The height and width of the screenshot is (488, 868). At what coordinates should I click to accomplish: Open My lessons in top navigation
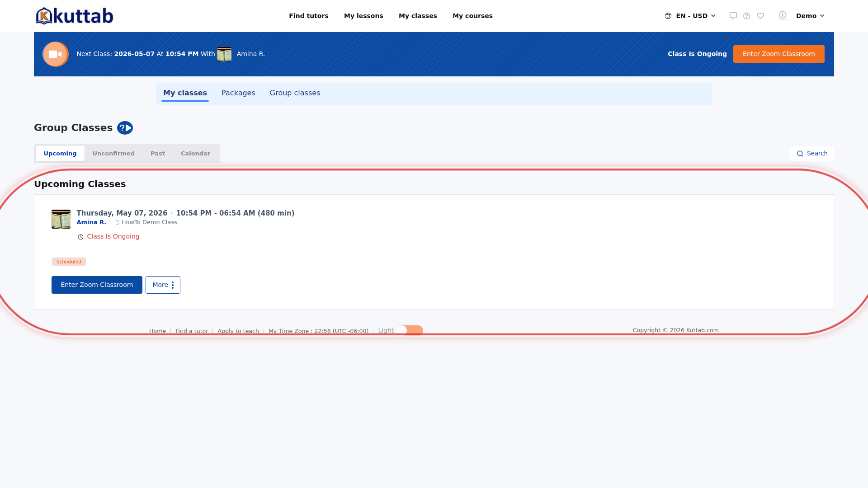[x=363, y=16]
